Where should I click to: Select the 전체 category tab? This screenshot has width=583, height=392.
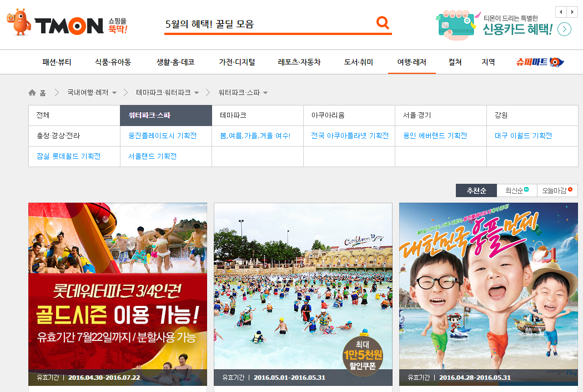[74, 115]
